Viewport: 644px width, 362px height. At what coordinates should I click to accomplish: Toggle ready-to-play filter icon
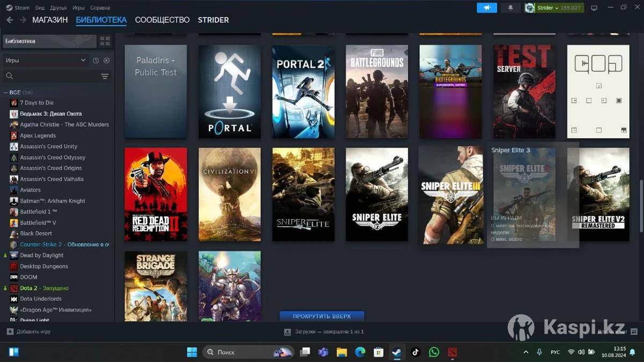pos(106,61)
